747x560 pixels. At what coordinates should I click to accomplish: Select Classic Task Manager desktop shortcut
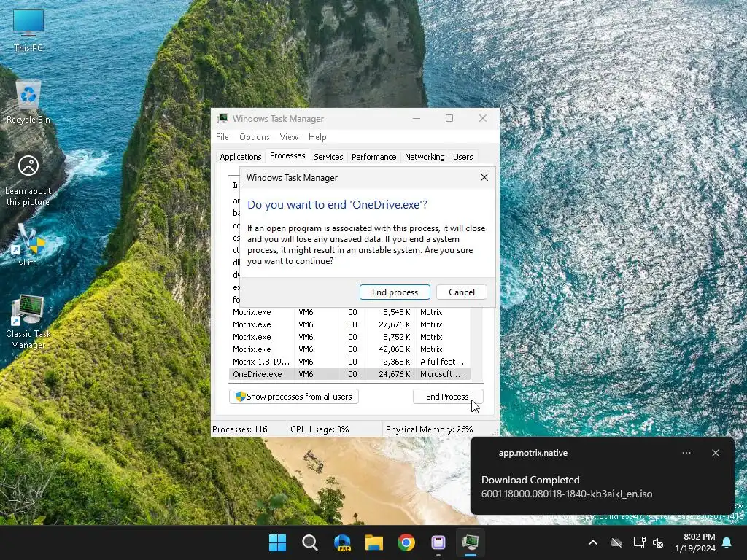point(28,322)
